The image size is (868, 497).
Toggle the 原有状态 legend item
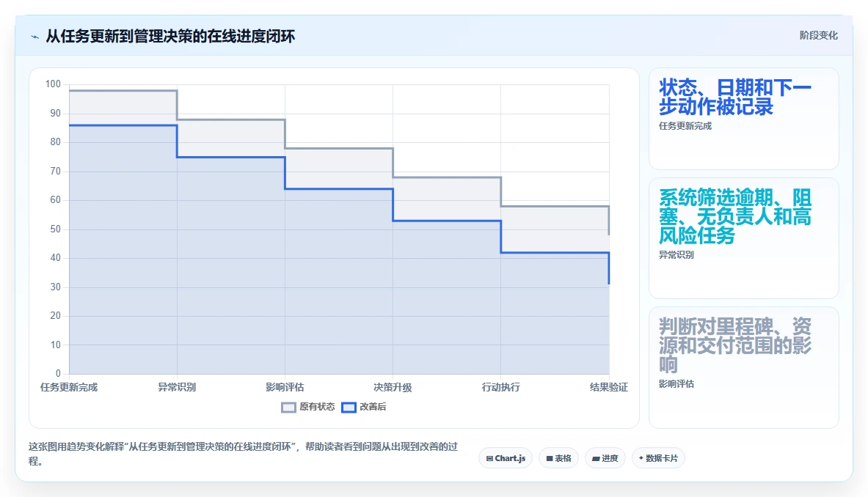pyautogui.click(x=307, y=407)
